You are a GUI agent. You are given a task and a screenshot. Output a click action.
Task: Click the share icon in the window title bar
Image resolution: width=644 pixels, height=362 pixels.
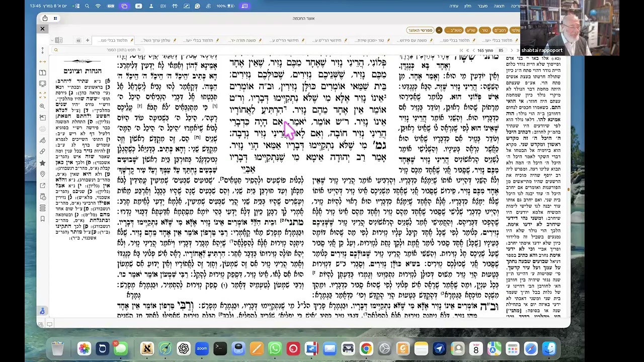click(45, 18)
